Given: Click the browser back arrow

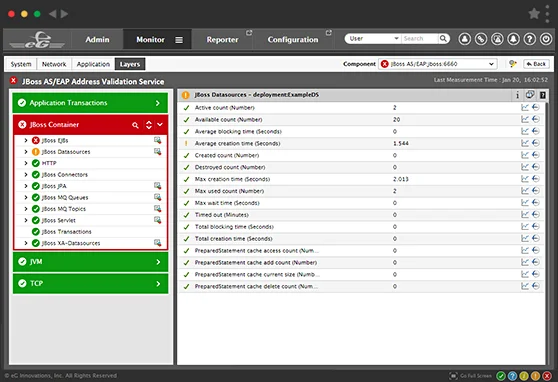Looking at the screenshot, I should (x=53, y=14).
